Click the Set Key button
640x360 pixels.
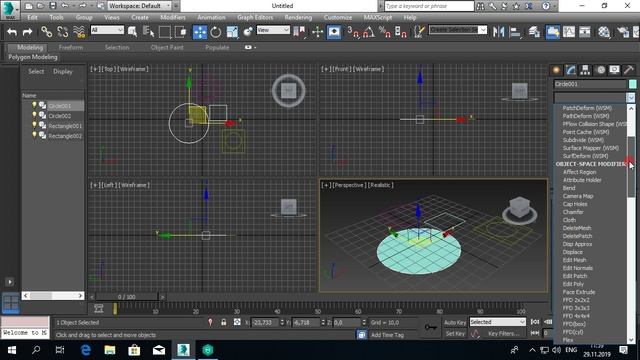[x=455, y=333]
